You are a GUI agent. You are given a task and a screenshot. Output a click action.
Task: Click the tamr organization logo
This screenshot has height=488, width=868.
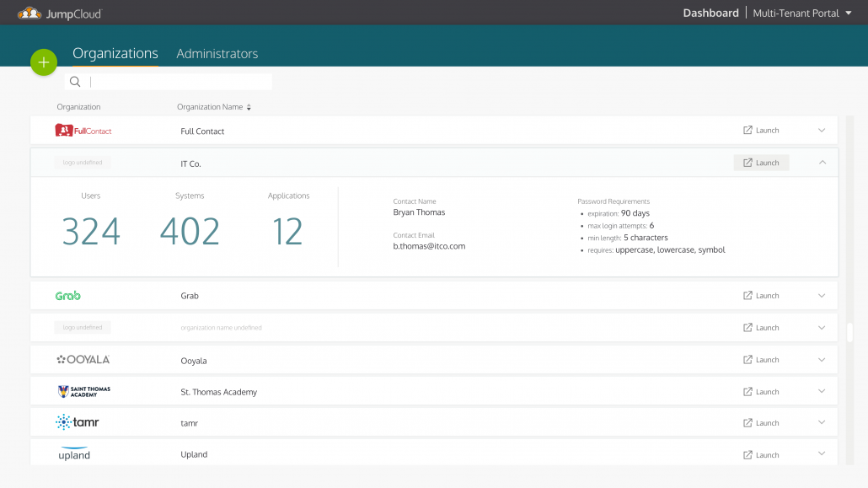coord(78,422)
